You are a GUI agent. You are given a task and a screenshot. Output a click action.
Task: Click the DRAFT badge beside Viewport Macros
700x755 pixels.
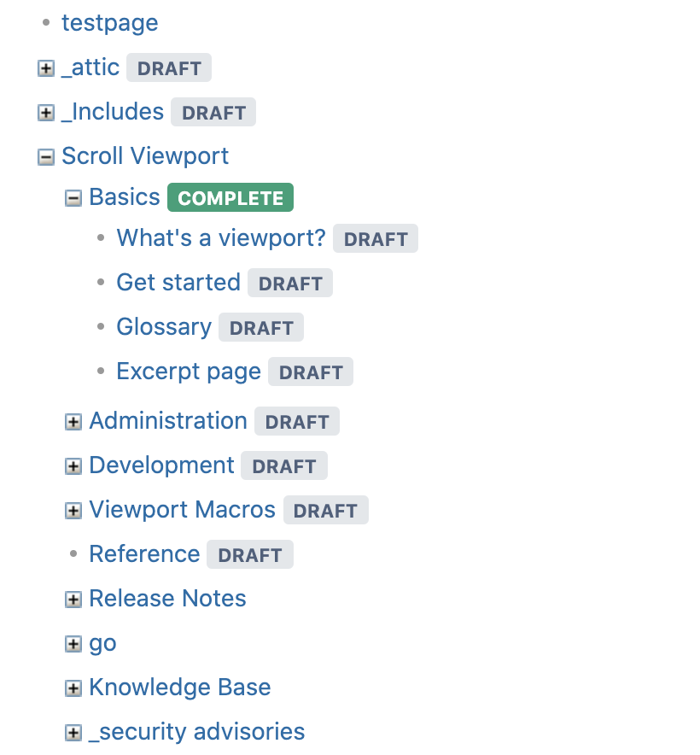tap(325, 510)
